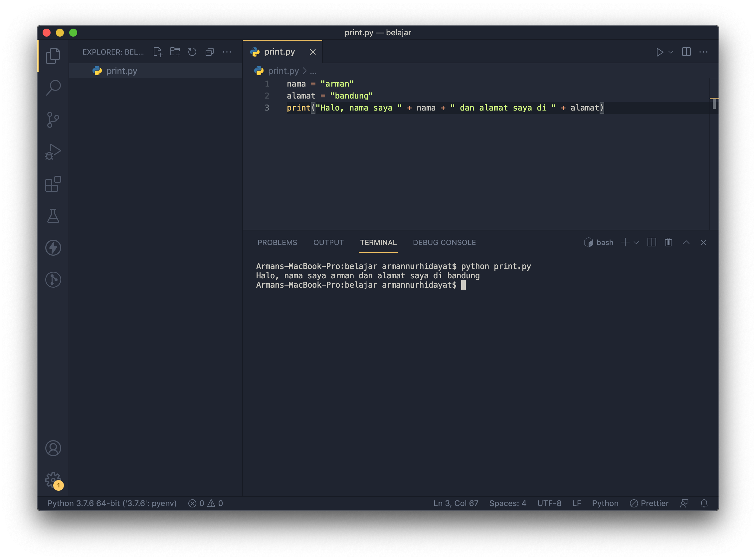Open the Run and Debug view
The image size is (756, 560).
click(x=54, y=152)
